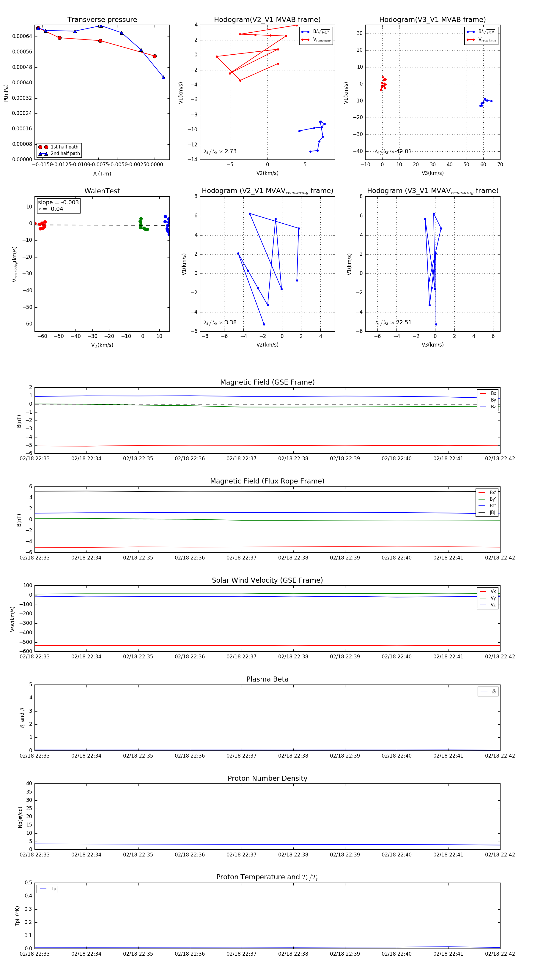The height and width of the screenshot is (980, 535).
Task: Click the 'Proton Number Density' title
Action: tap(267, 778)
